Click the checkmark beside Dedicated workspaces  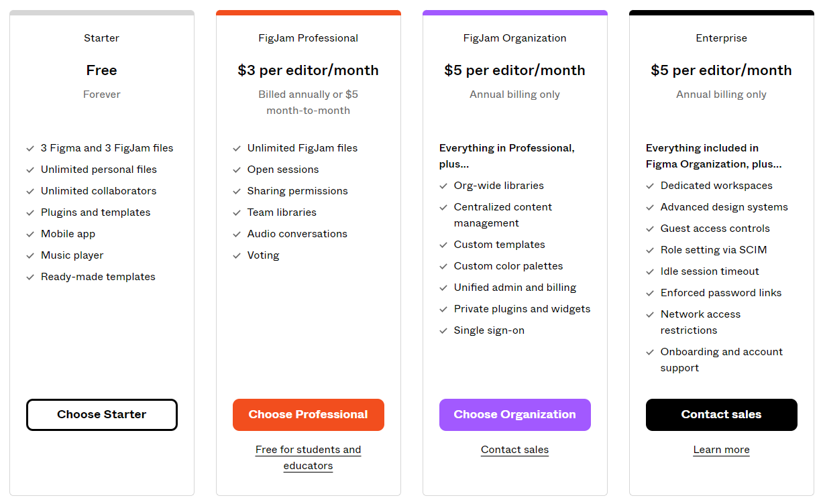[650, 186]
